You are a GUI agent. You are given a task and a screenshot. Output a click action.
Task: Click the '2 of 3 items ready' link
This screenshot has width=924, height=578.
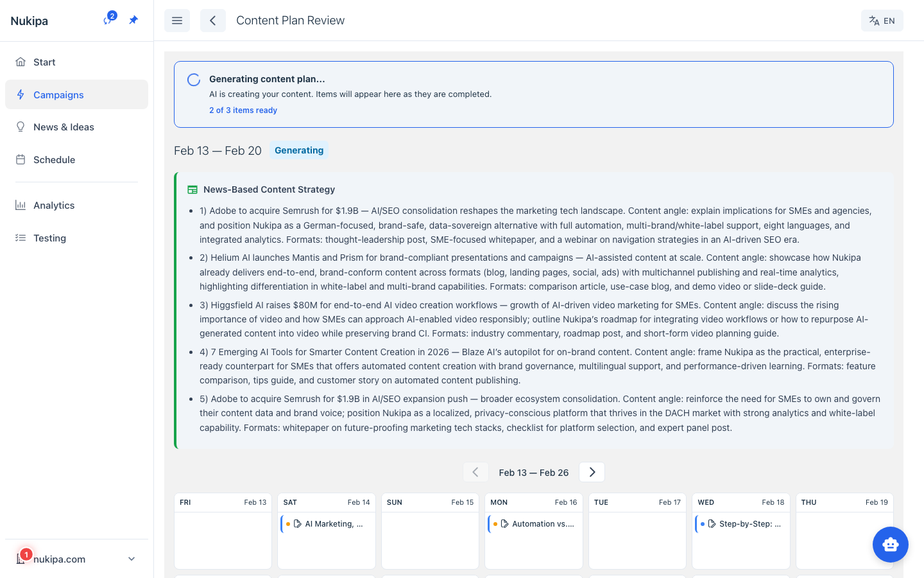click(x=243, y=110)
